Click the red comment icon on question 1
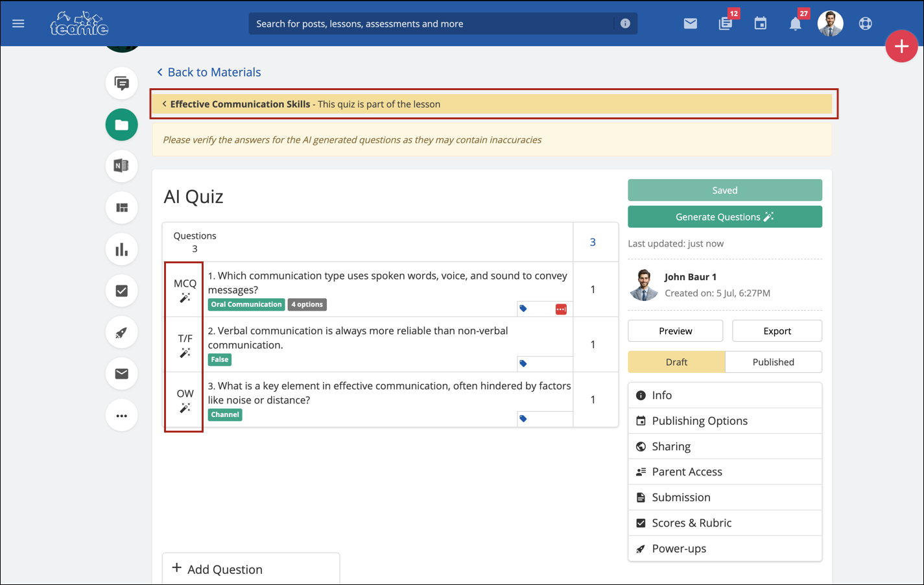Image resolution: width=924 pixels, height=585 pixels. coord(561,309)
